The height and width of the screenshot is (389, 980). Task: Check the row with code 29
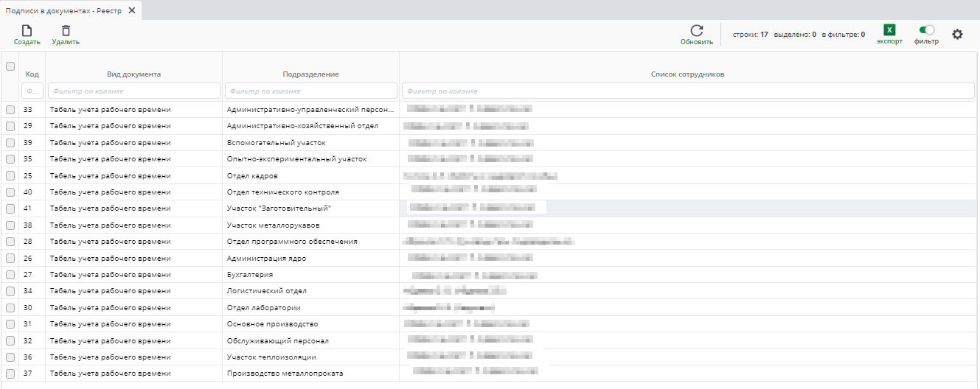click(x=10, y=126)
